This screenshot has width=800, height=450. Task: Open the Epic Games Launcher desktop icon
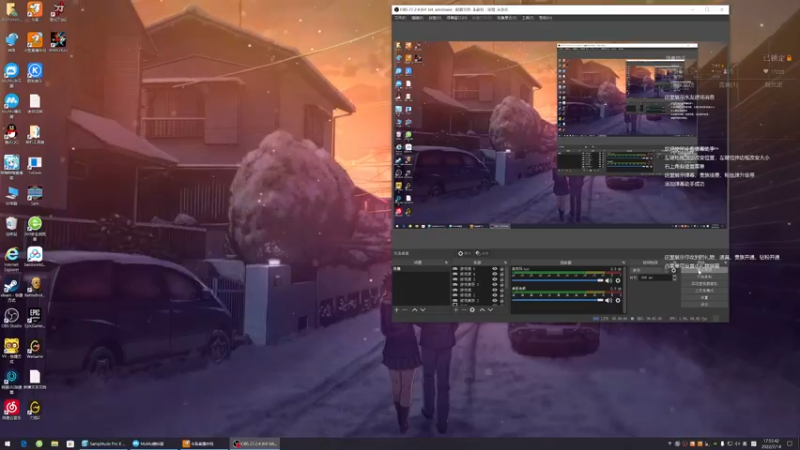coord(35,318)
